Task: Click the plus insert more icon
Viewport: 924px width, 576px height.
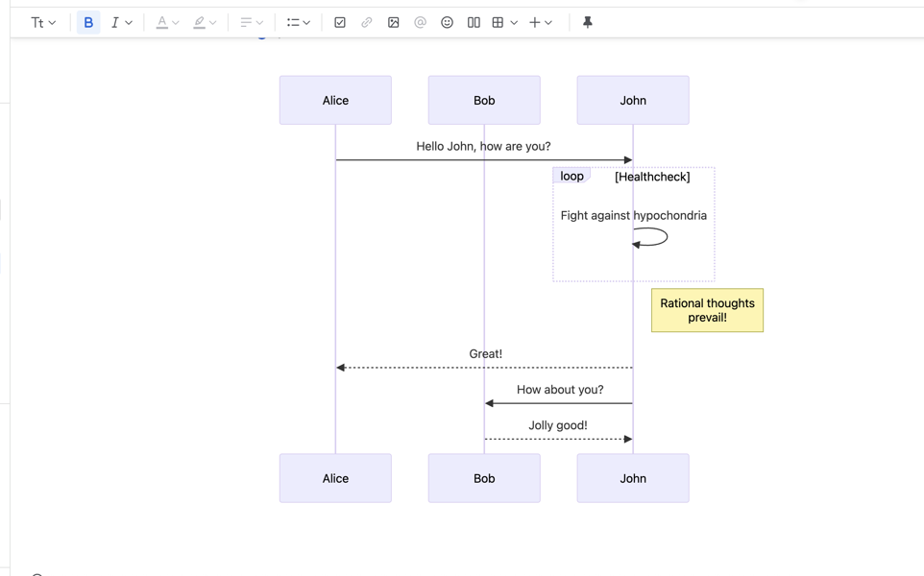Action: pyautogui.click(x=535, y=22)
